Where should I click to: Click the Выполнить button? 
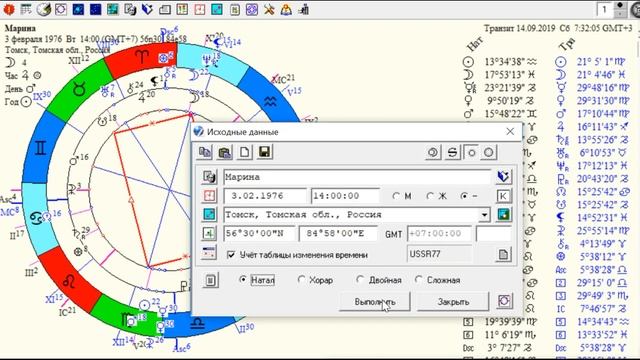pyautogui.click(x=375, y=302)
